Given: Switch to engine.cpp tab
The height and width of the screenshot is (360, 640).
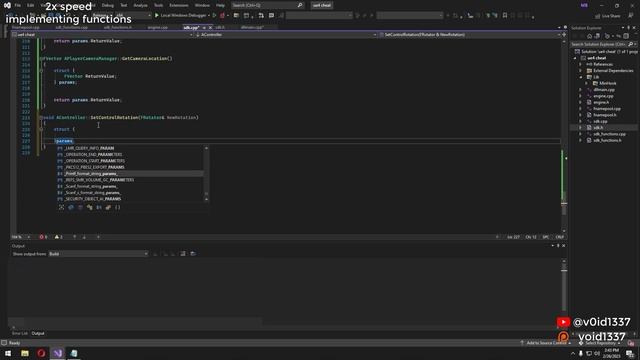Looking at the screenshot, I should pyautogui.click(x=158, y=27).
